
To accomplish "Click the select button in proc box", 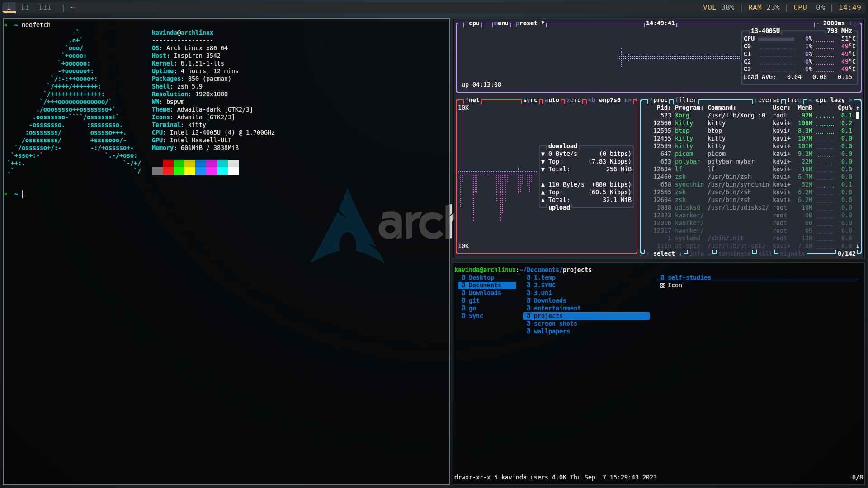I will pos(664,254).
